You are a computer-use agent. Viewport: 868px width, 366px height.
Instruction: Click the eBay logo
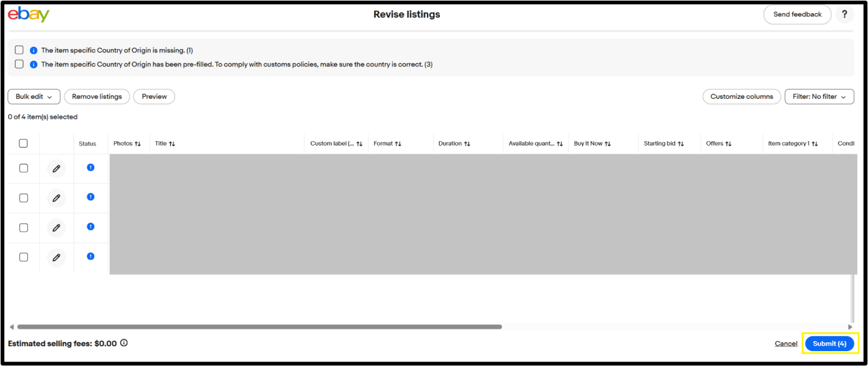tap(29, 14)
